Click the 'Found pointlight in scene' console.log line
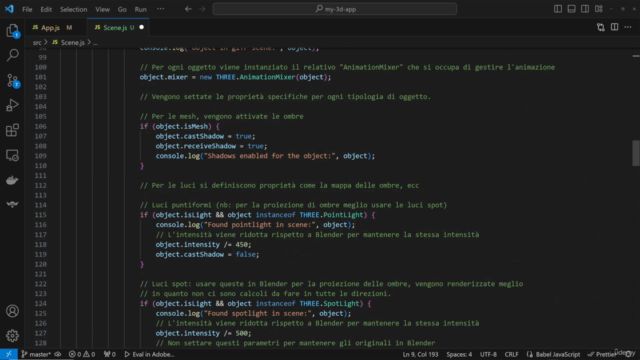 (x=255, y=225)
